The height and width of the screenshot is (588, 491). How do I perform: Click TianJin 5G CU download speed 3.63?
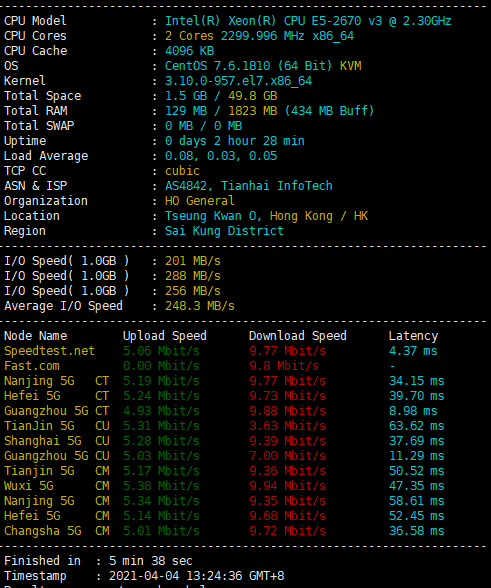tap(287, 426)
